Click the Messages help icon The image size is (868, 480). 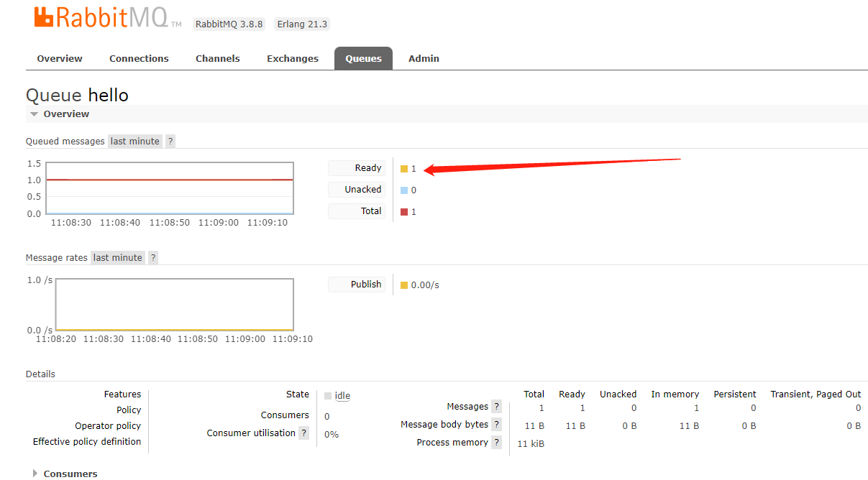495,406
